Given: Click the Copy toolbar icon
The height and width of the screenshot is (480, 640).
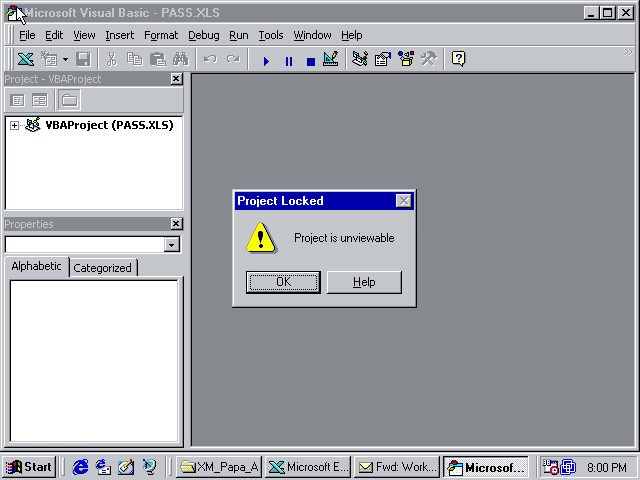Looking at the screenshot, I should (134, 59).
